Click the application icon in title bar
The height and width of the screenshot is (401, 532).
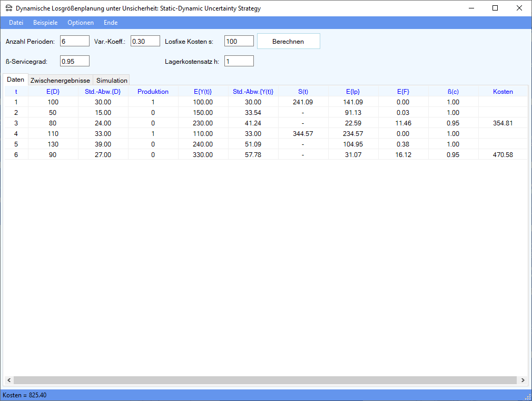click(x=8, y=8)
